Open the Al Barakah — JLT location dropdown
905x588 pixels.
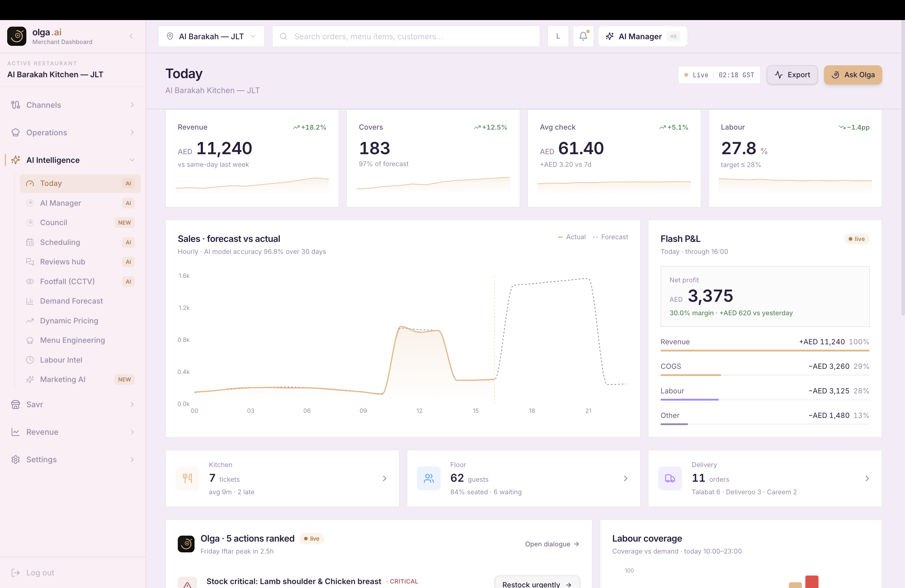coord(211,36)
